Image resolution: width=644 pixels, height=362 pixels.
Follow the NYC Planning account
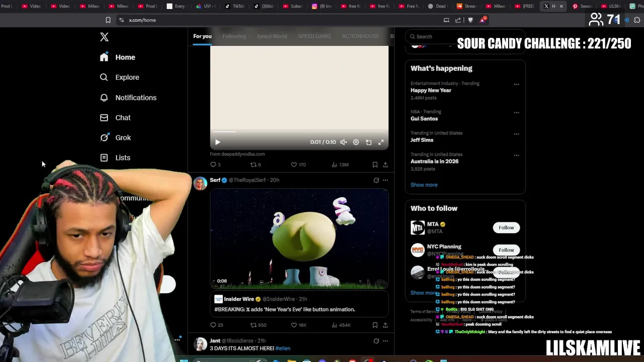pos(506,250)
